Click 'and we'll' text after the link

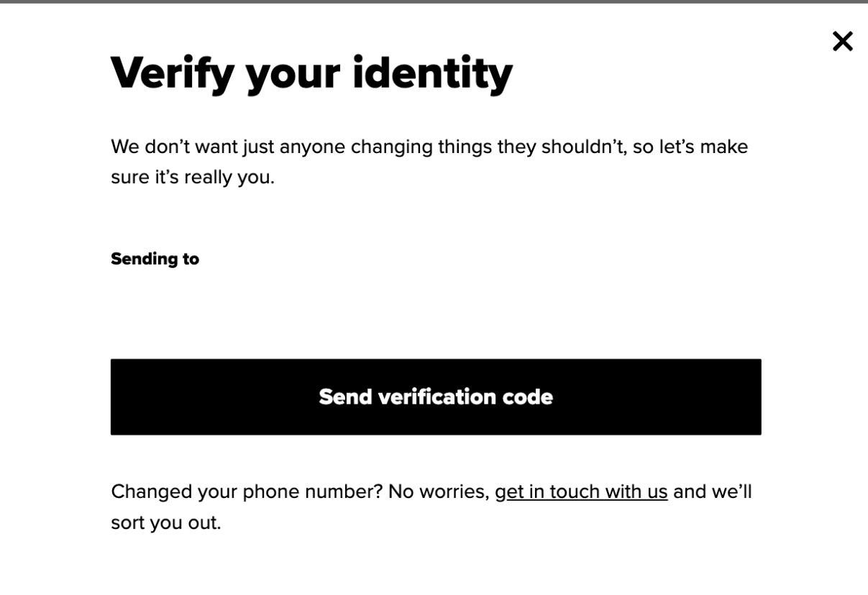pos(713,492)
